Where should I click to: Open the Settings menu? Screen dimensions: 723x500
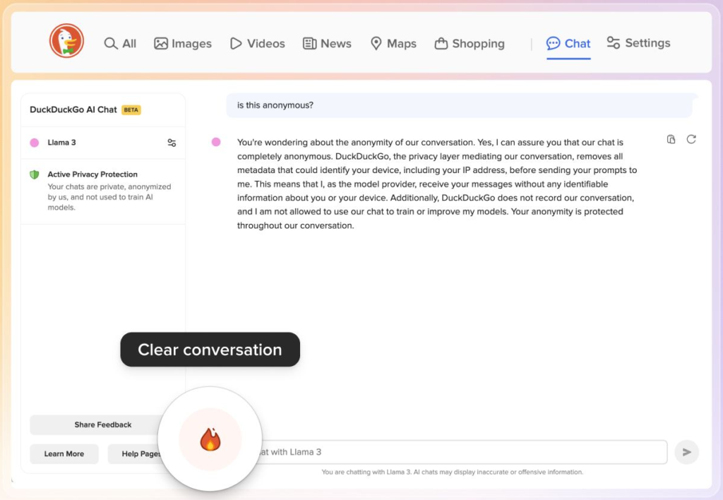(638, 44)
